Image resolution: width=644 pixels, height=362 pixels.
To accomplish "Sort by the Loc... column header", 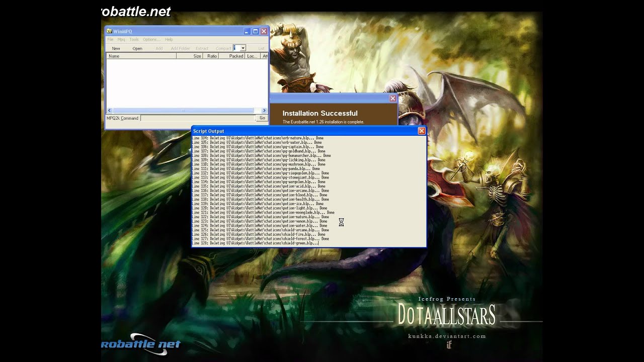I will pyautogui.click(x=252, y=56).
